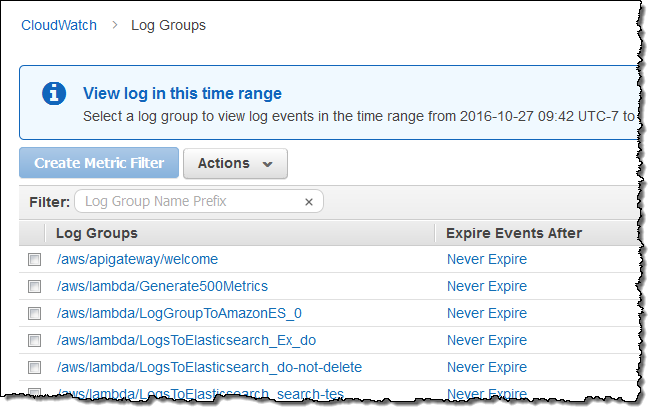Open /aws/lambda/Generate500Metrics log group
The height and width of the screenshot is (412, 654).
[x=162, y=287]
